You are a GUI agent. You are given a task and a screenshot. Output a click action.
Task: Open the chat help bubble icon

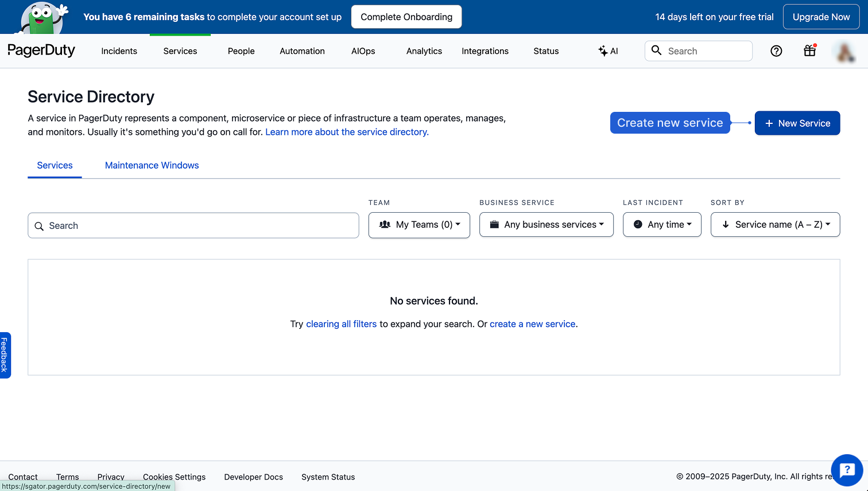click(847, 470)
